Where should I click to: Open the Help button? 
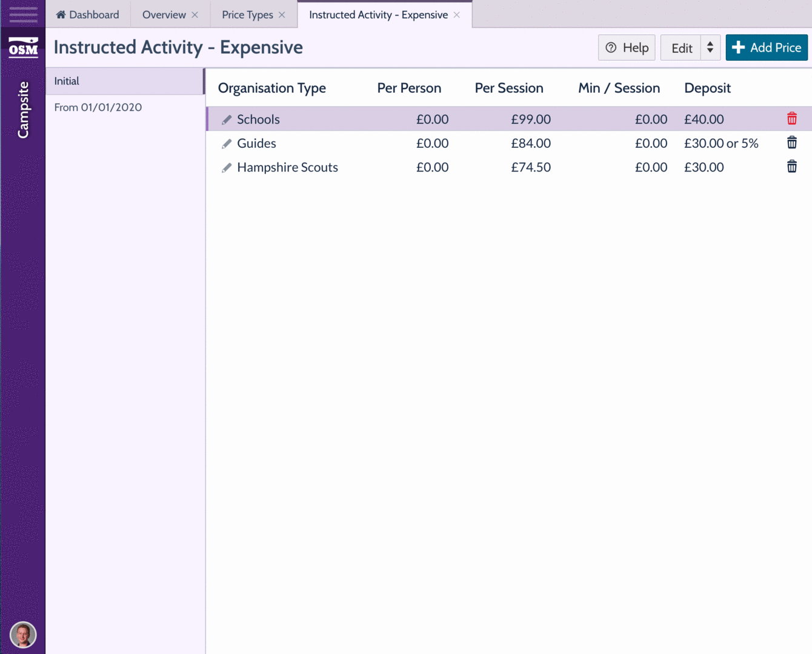(x=627, y=48)
